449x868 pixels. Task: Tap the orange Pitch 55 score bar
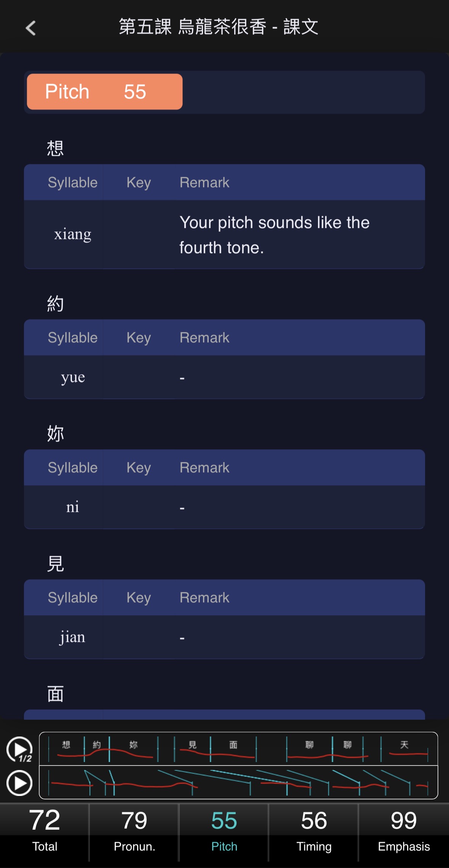[105, 92]
